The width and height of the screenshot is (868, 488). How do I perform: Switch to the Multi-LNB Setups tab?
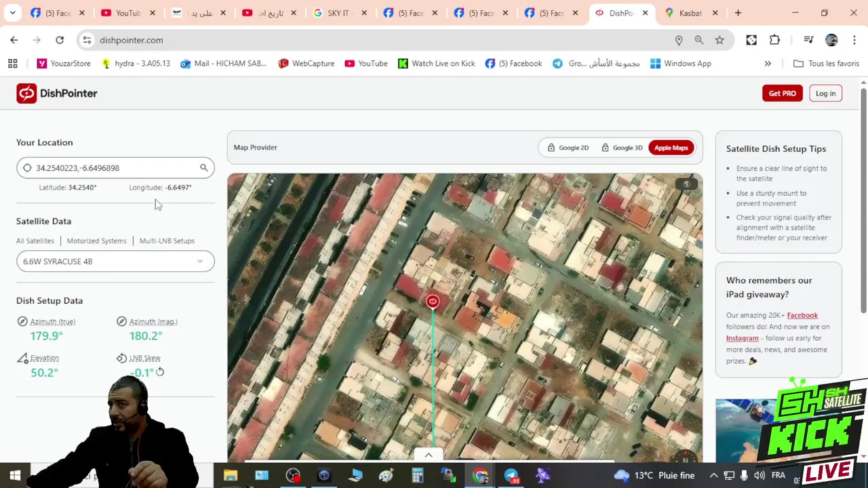click(167, 241)
